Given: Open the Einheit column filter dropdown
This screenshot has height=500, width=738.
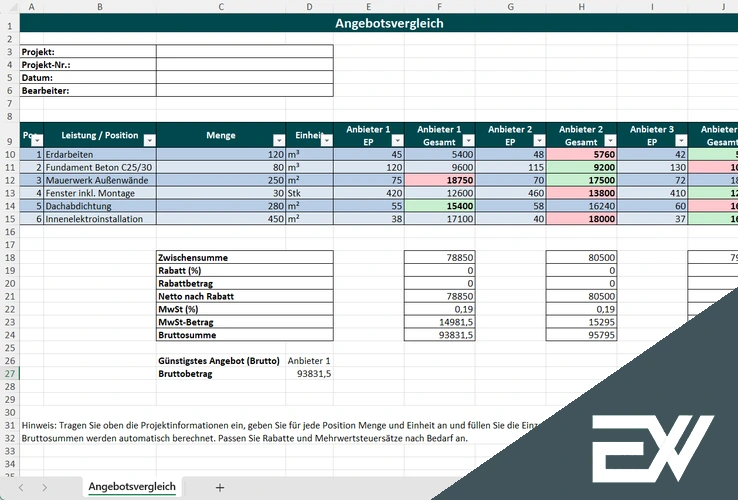Looking at the screenshot, I should (327, 140).
